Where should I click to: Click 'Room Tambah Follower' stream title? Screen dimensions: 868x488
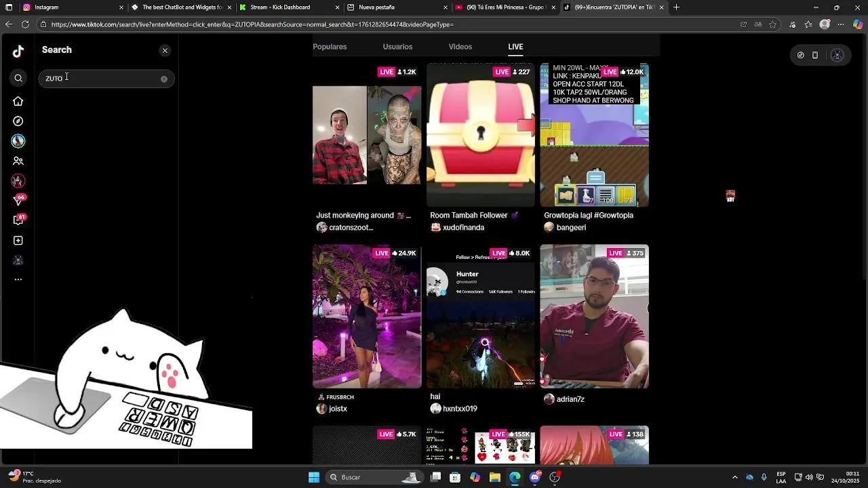tap(474, 216)
